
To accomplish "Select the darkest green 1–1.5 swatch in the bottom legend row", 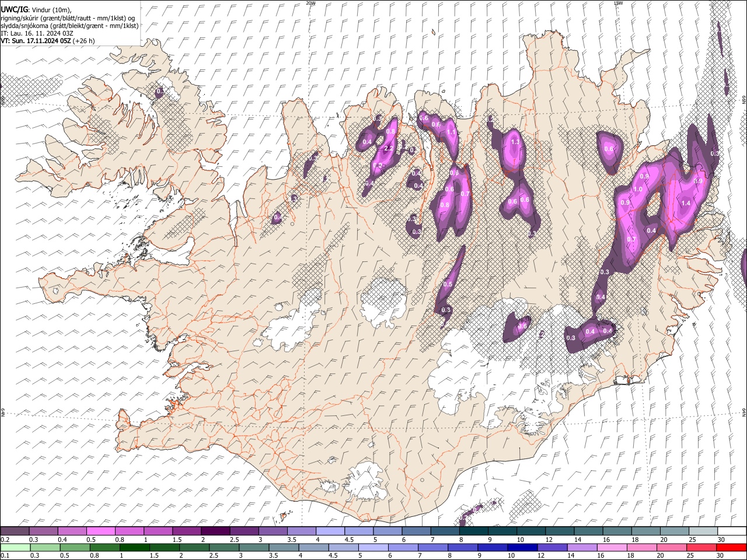I will click(134, 548).
